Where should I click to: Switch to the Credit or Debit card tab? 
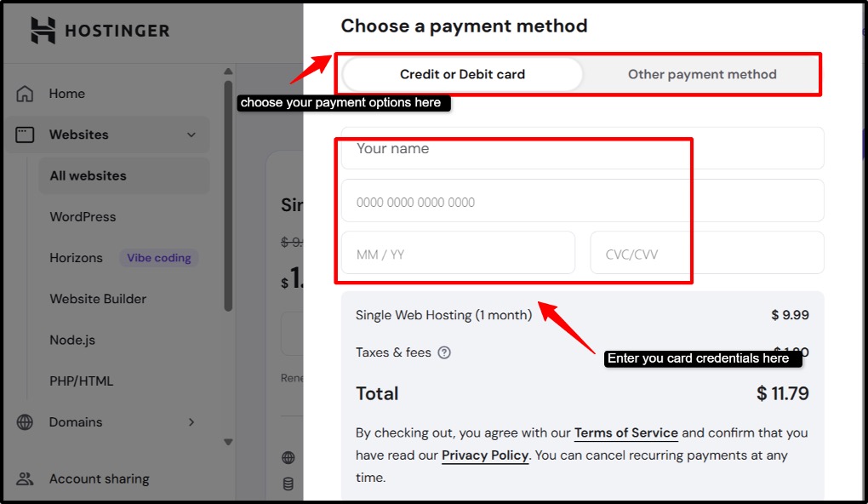(462, 74)
